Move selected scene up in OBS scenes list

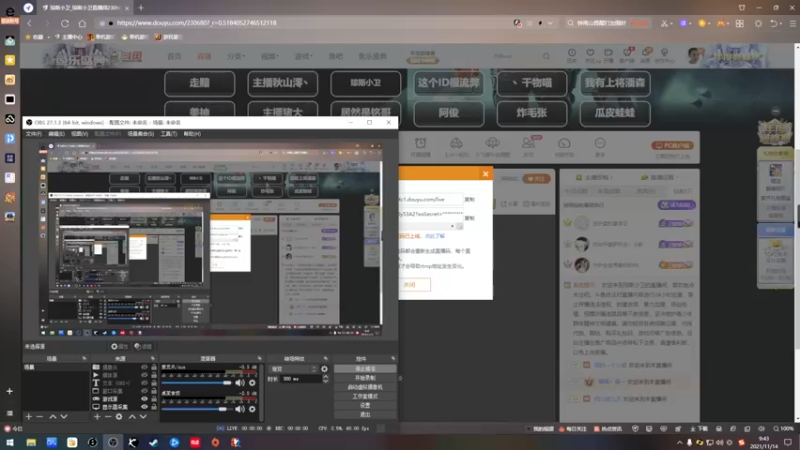click(x=53, y=417)
